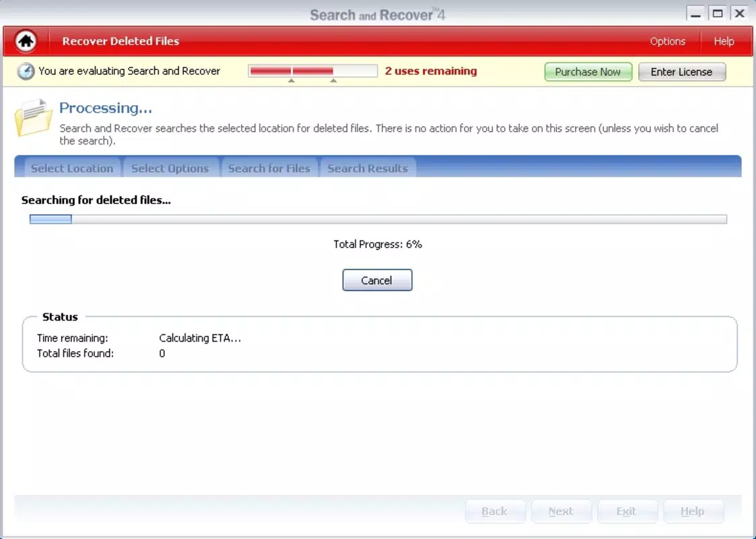
Task: Click the Home icon in the red header
Action: pos(26,41)
